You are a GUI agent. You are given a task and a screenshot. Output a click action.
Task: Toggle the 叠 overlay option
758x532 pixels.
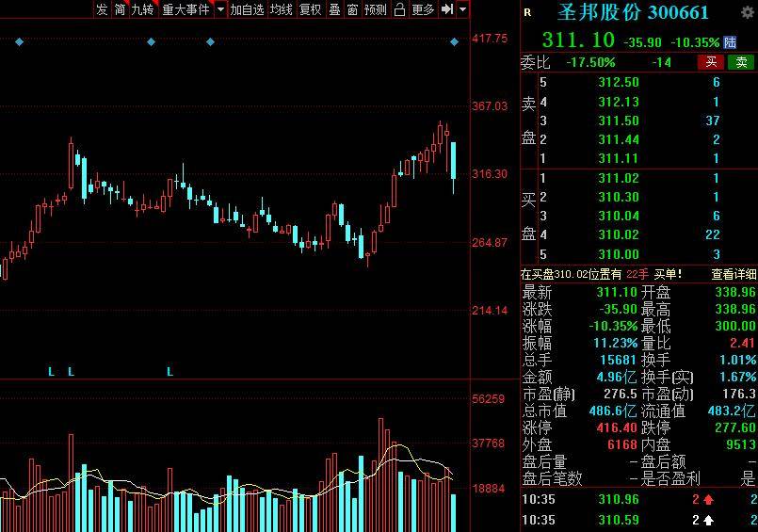point(334,9)
